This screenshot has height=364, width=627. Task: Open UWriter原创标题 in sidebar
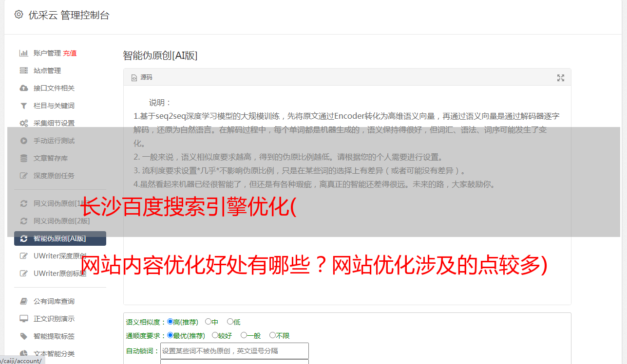(60, 273)
